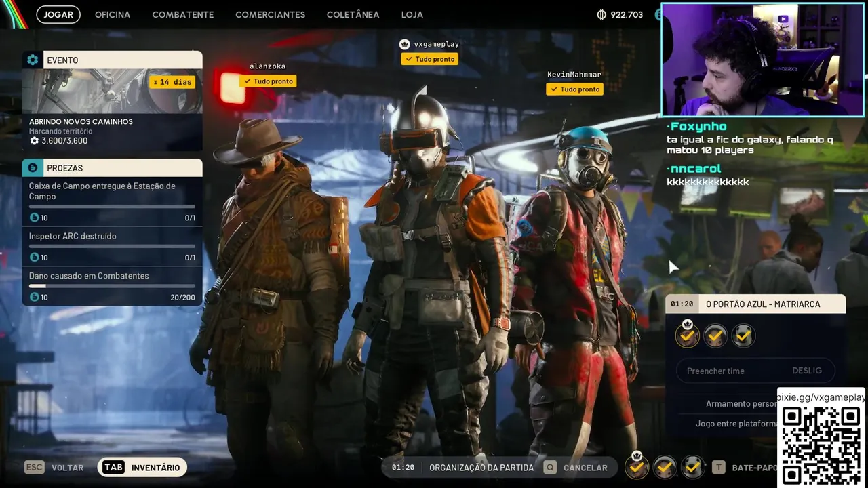Open the INVENTÁRIO button
The width and height of the screenshot is (868, 488).
point(142,467)
